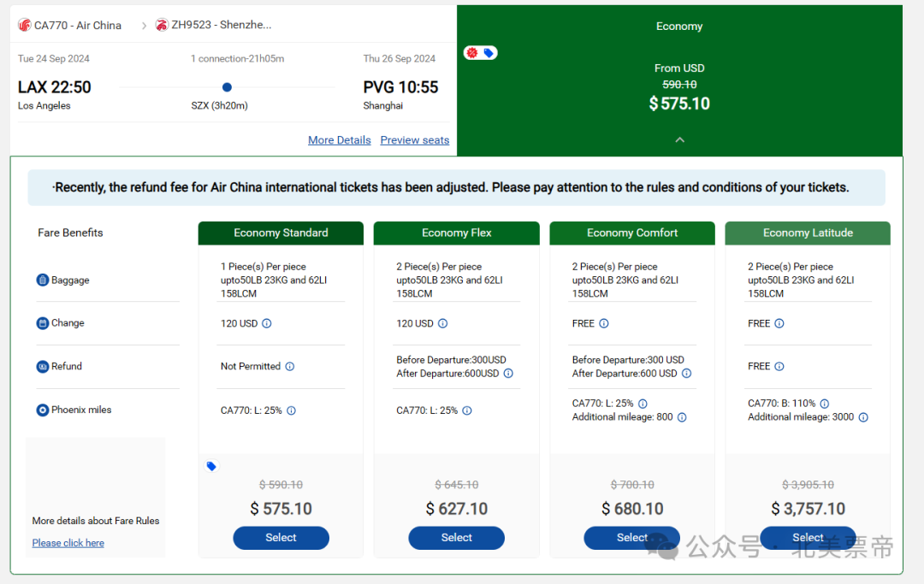Click the SZX (3h20m) layover text
Viewport: 924px width, 584px height.
pyautogui.click(x=219, y=105)
